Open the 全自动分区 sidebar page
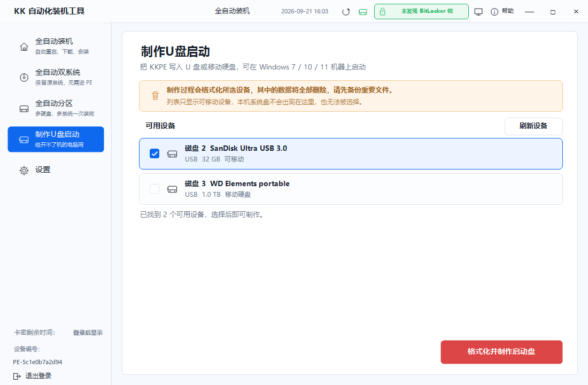 click(56, 108)
